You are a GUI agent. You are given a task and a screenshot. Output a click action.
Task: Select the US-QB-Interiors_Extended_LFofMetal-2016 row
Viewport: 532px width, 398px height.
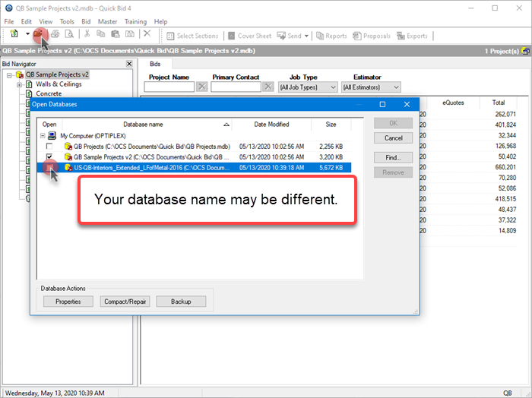tap(194, 167)
